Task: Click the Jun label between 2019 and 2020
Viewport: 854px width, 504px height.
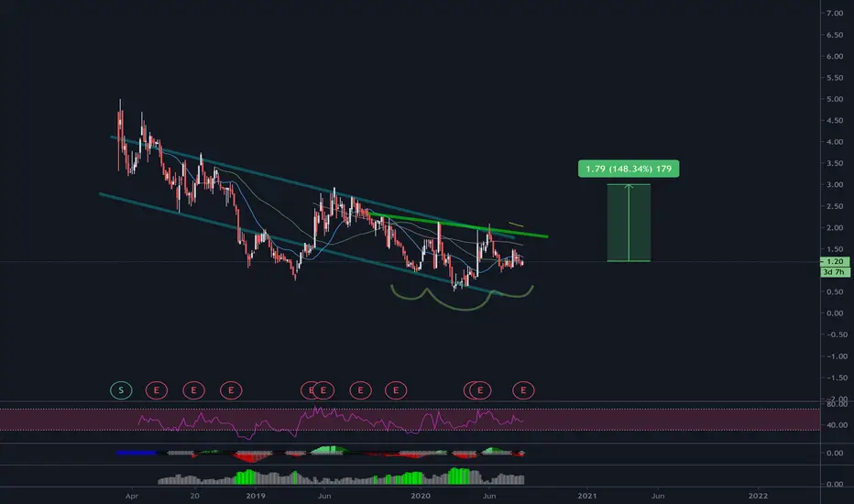Action: (324, 496)
